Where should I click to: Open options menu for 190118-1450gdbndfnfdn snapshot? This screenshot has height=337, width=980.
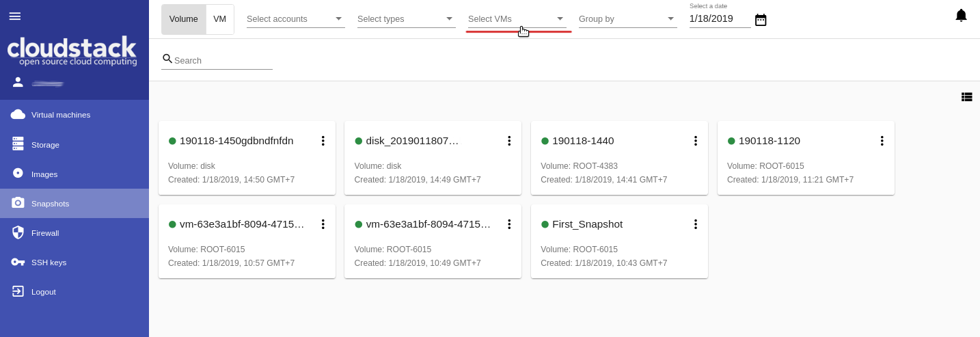(x=323, y=141)
